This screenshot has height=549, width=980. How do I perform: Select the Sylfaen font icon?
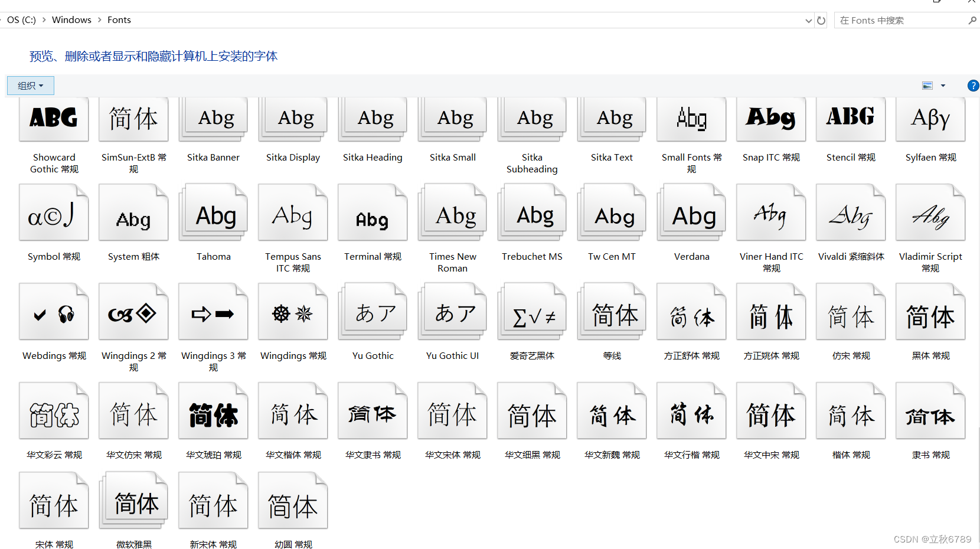point(930,119)
